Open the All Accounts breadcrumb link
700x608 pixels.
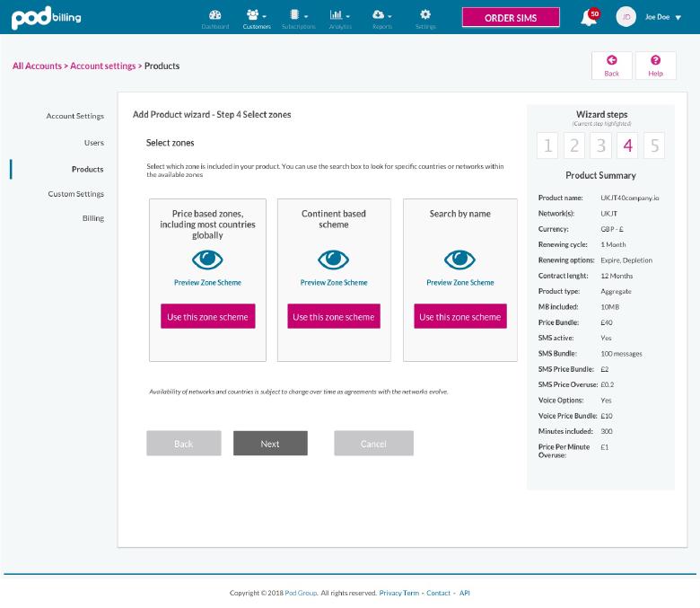coord(37,66)
